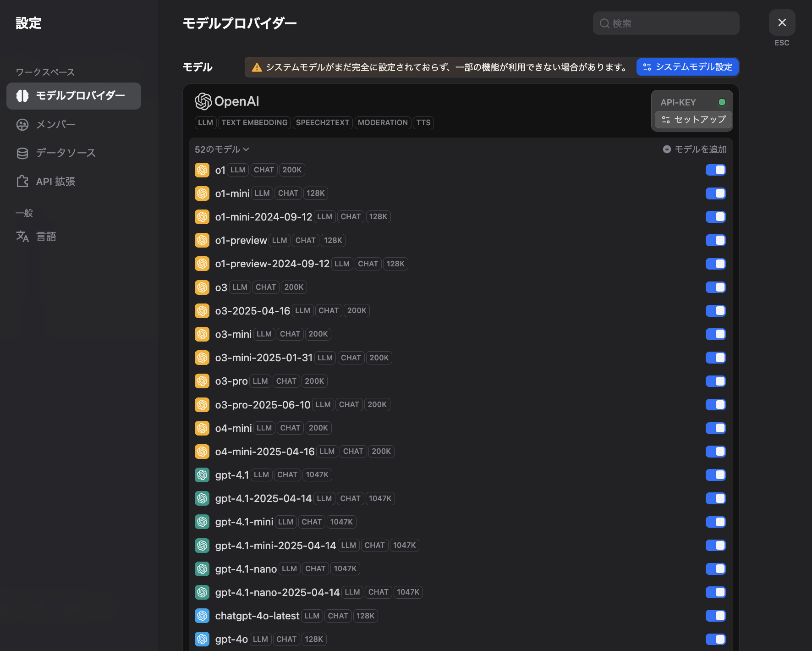
Task: Toggle the gpt-4o model switch
Action: click(716, 639)
